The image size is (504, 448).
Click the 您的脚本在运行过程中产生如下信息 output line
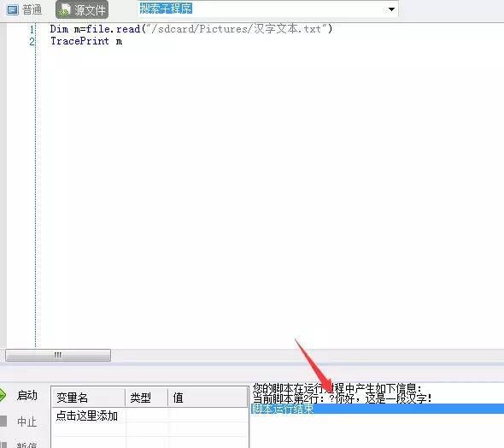337,388
